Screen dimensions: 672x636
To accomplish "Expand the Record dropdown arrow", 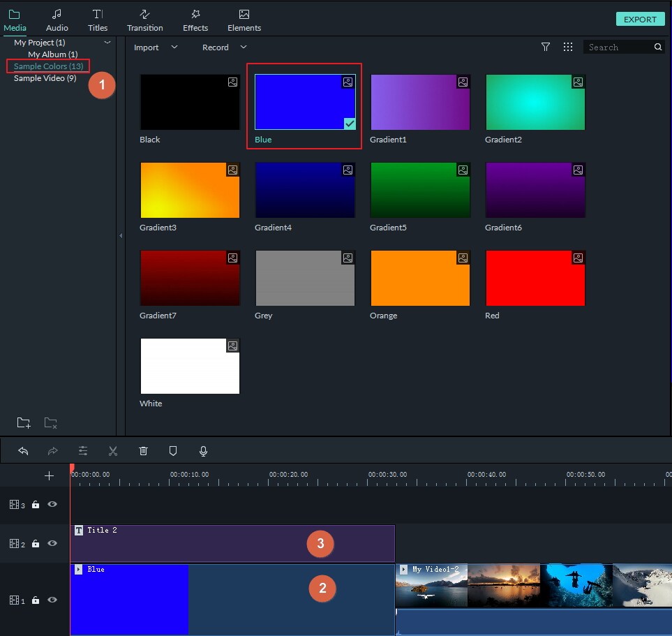I will coord(244,47).
